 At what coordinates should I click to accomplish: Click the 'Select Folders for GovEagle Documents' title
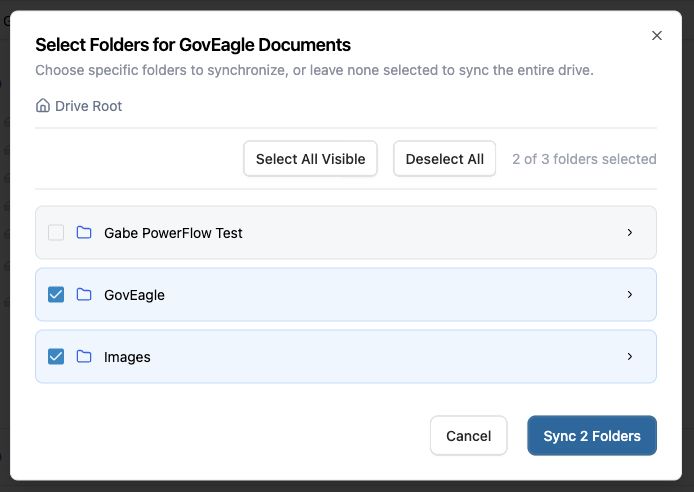click(193, 45)
